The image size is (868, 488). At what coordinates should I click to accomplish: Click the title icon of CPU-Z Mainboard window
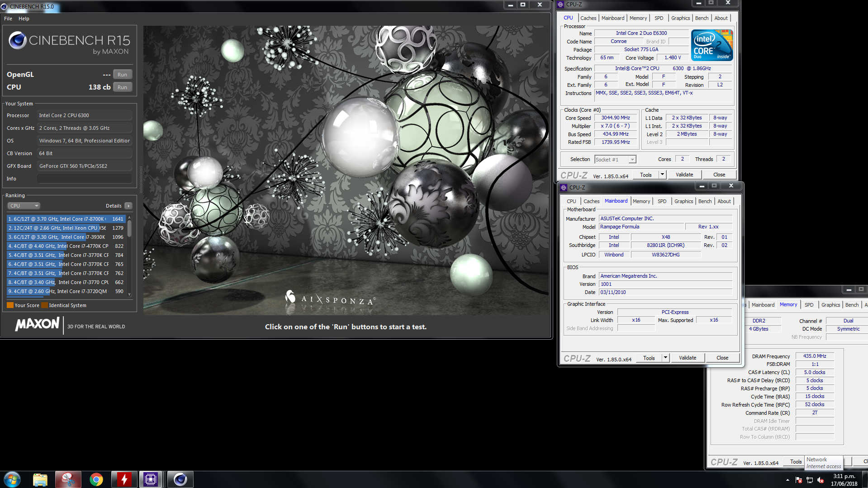tap(564, 187)
